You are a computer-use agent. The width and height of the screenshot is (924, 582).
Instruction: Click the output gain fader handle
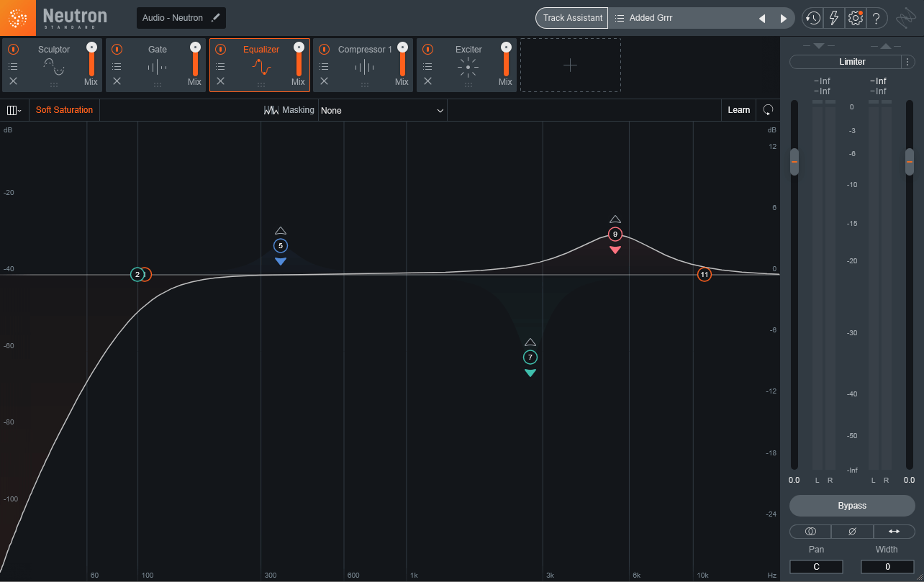click(910, 162)
